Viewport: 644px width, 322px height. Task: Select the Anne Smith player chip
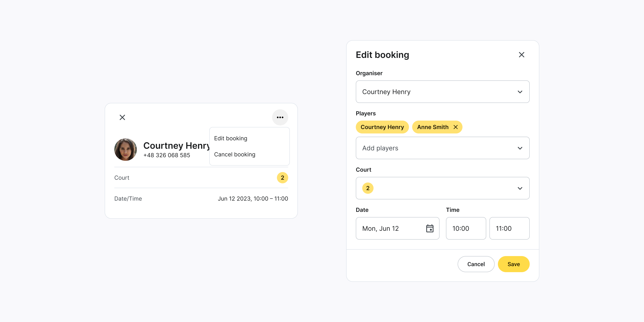click(x=433, y=127)
